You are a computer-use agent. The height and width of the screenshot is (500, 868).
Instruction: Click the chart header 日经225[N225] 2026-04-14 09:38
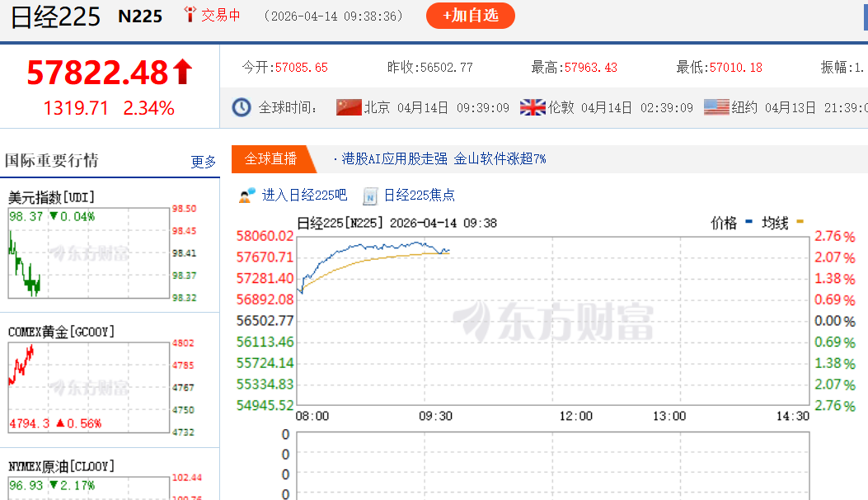pyautogui.click(x=397, y=224)
